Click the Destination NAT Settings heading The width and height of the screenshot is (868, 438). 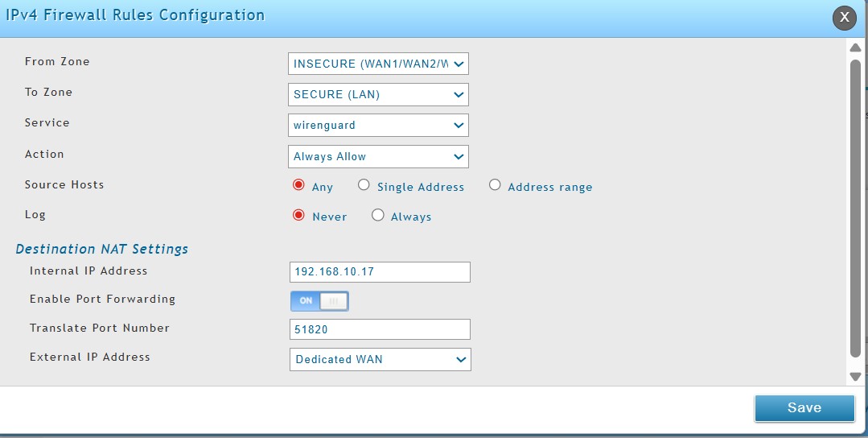tap(101, 249)
